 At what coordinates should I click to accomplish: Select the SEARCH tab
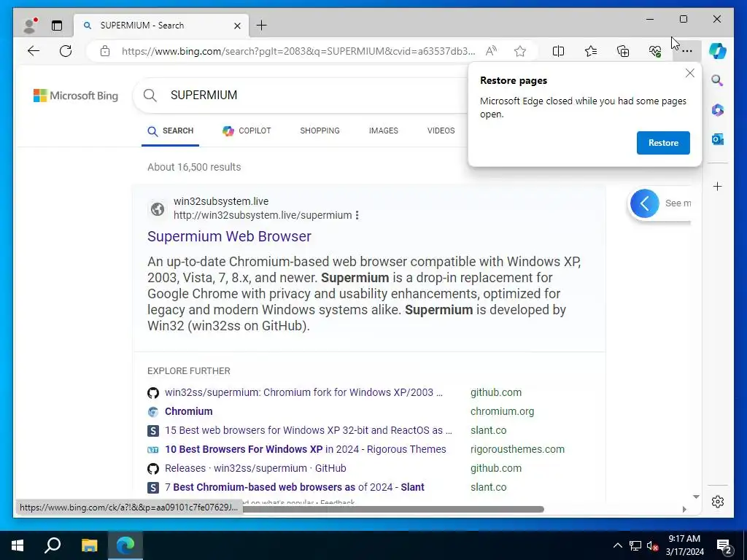tap(171, 131)
